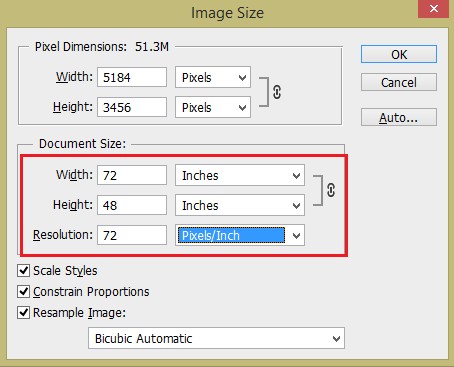Select the pixel width field showing 5184
This screenshot has height=367, width=454.
(x=132, y=77)
